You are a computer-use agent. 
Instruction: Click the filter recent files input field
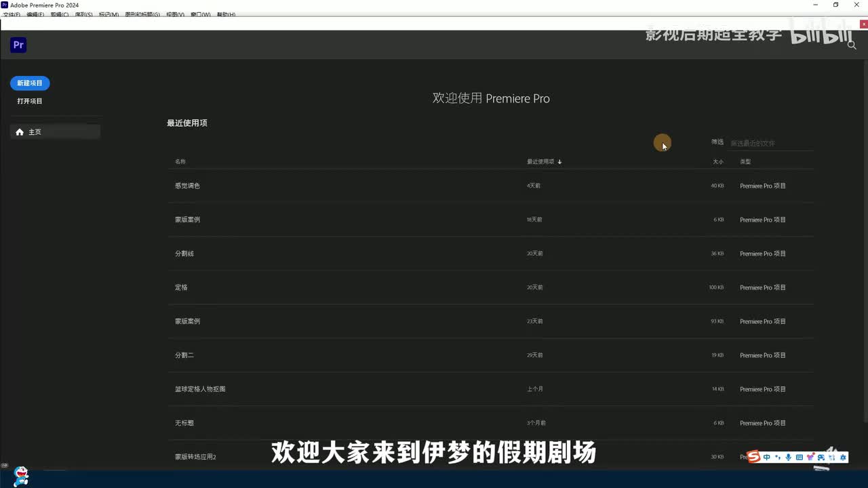pos(771,143)
